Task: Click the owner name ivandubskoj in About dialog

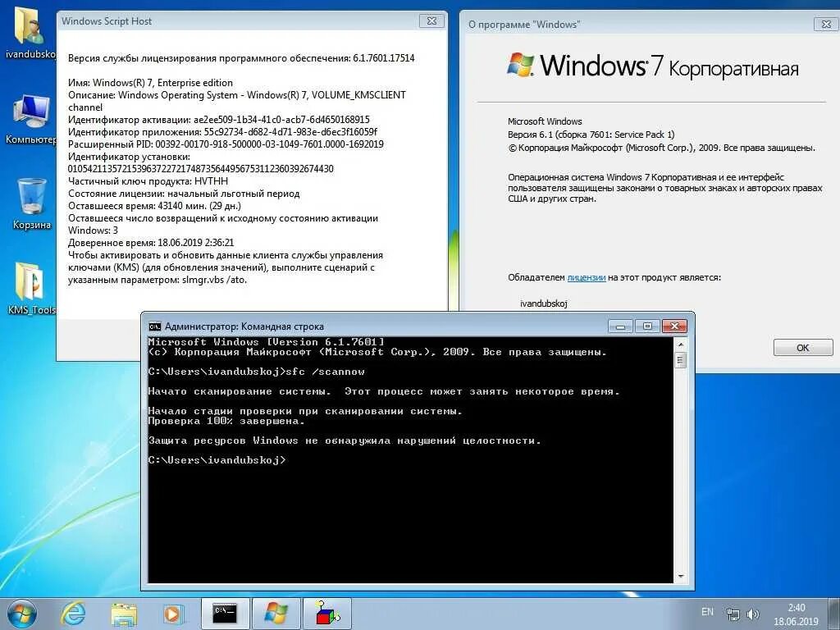Action: (543, 304)
